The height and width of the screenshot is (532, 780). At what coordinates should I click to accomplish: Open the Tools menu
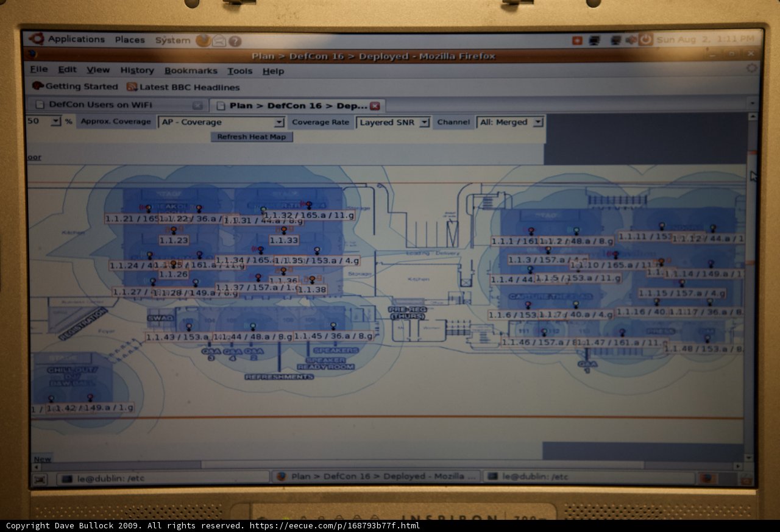click(x=239, y=71)
